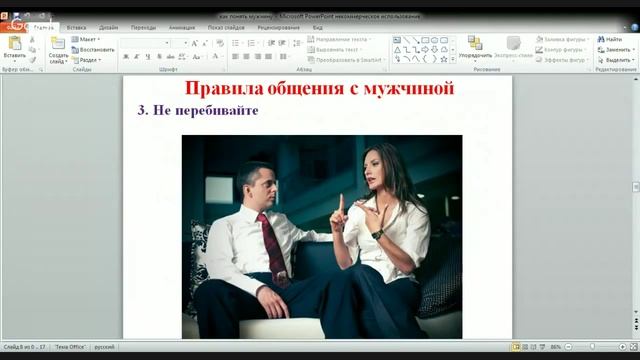The height and width of the screenshot is (360, 640).
Task: Click Преобразовать в SmartArt
Action: point(347,60)
